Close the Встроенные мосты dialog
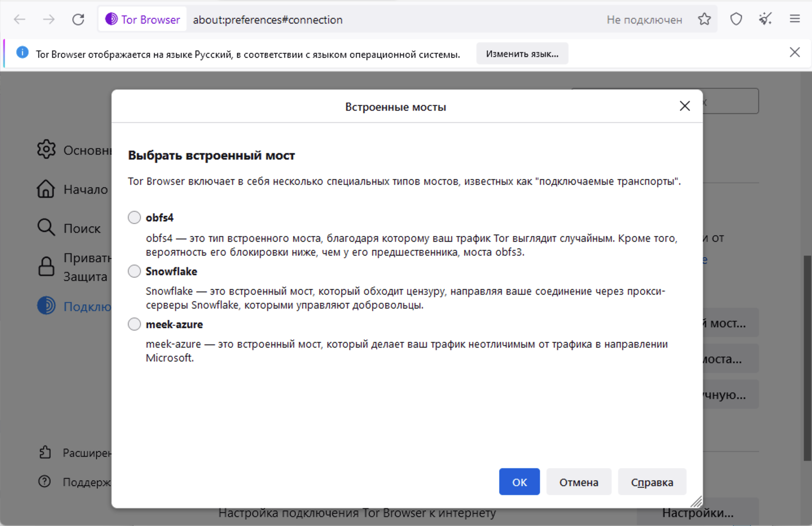Screen dimensions: 812x526 point(685,106)
